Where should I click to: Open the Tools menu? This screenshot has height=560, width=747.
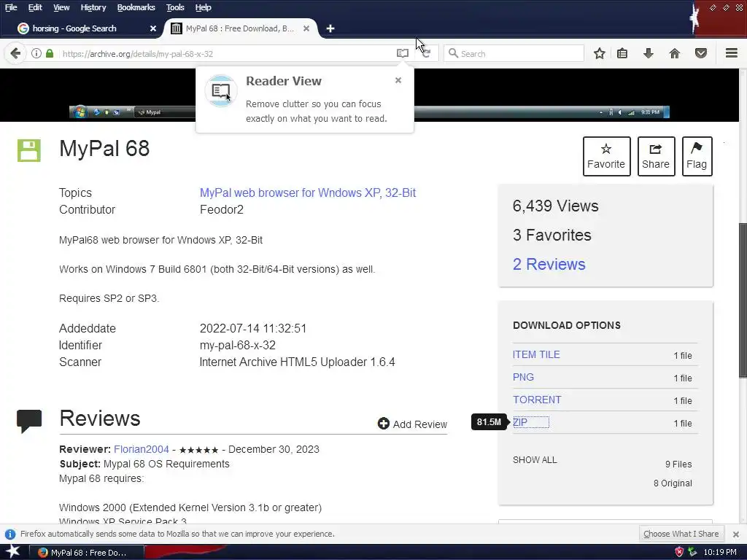coord(175,7)
